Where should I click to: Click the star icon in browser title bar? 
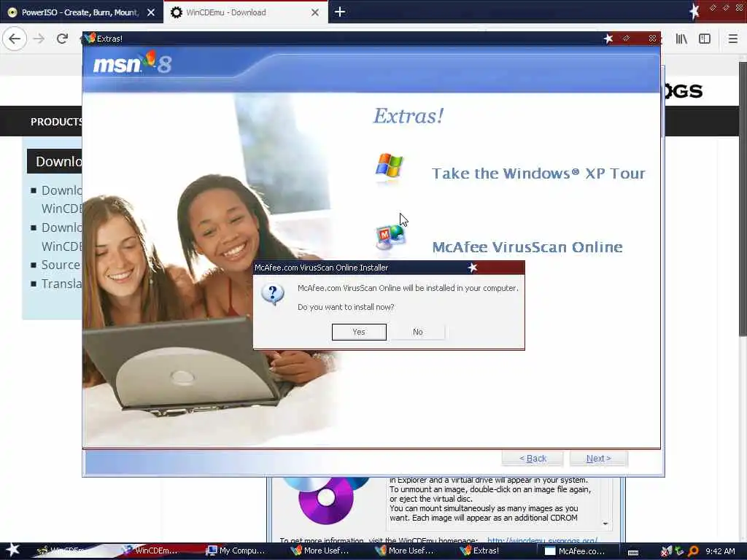tap(694, 11)
